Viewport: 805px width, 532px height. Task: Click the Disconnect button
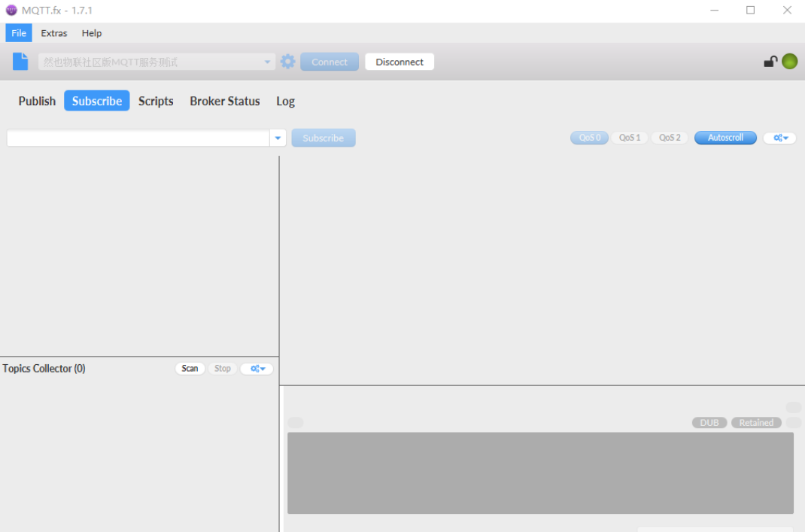tap(399, 62)
